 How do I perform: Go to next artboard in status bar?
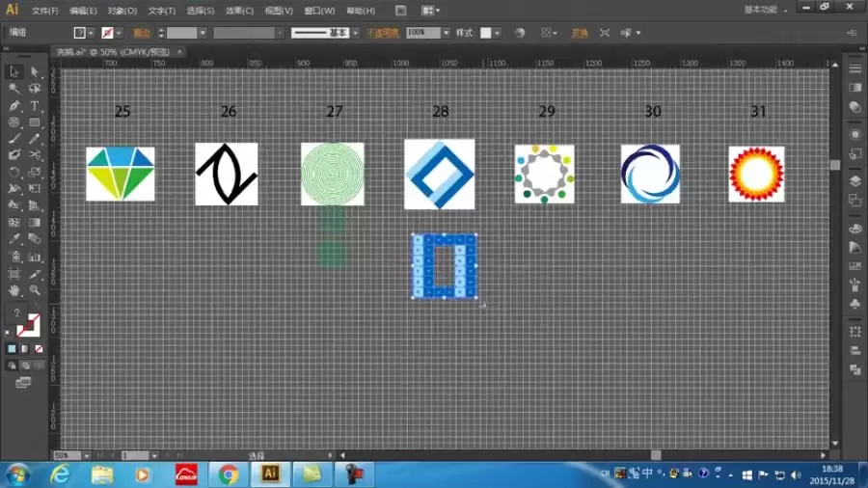[167, 456]
